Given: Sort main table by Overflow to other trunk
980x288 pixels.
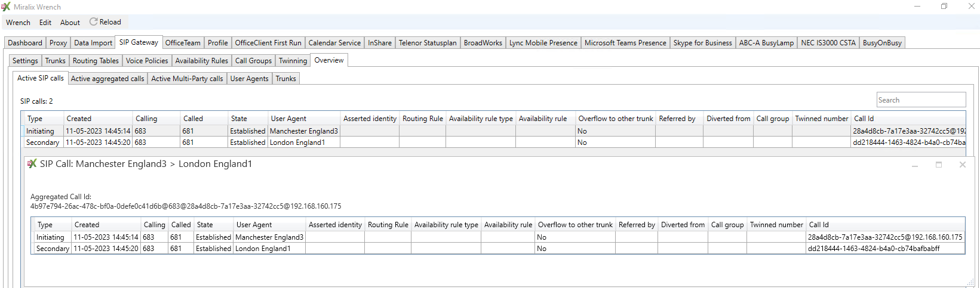Looking at the screenshot, I should pos(615,119).
